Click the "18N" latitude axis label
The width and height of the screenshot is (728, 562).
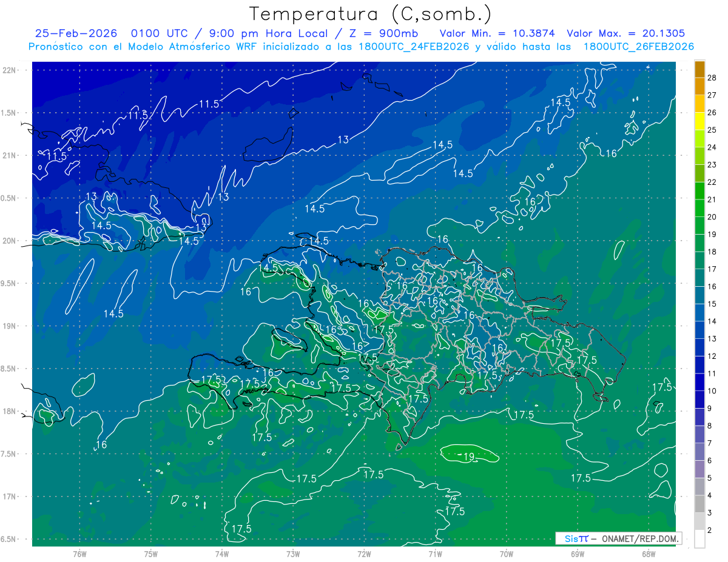pyautogui.click(x=9, y=411)
